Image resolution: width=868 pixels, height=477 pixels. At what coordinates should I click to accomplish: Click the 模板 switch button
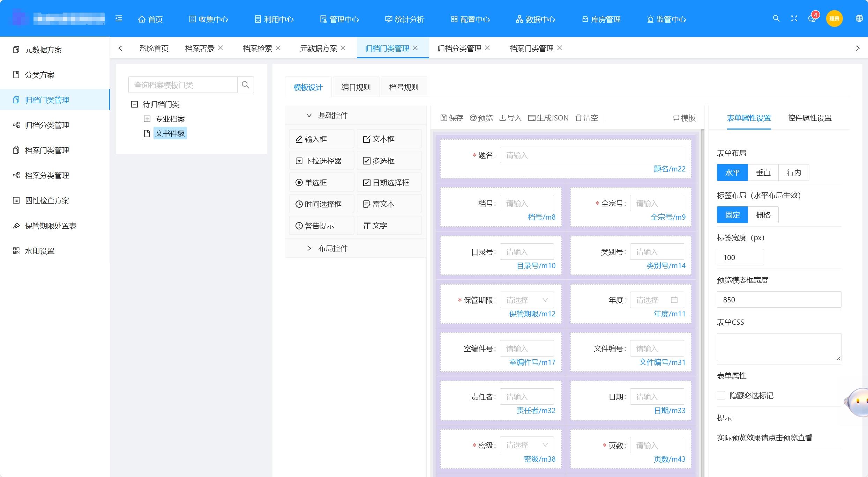tap(684, 118)
